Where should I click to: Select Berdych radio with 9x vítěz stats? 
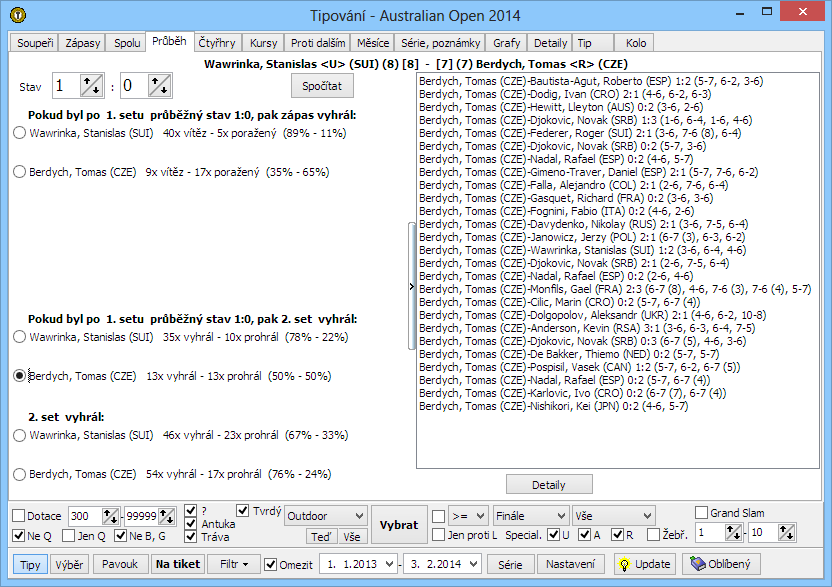point(20,172)
